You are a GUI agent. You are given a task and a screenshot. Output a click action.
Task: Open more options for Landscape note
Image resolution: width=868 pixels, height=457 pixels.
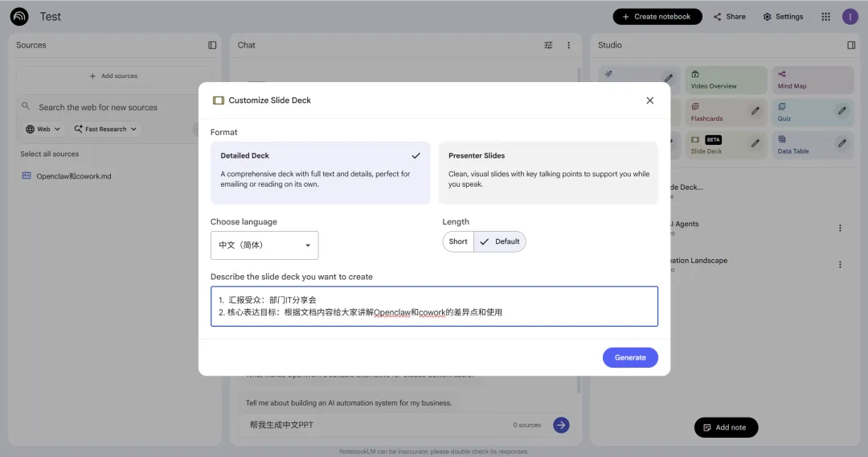point(840,265)
